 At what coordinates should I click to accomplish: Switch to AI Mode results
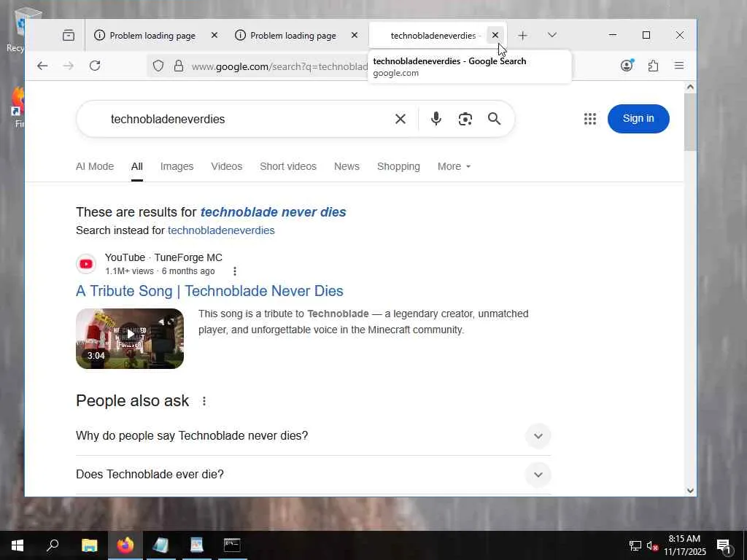[95, 166]
